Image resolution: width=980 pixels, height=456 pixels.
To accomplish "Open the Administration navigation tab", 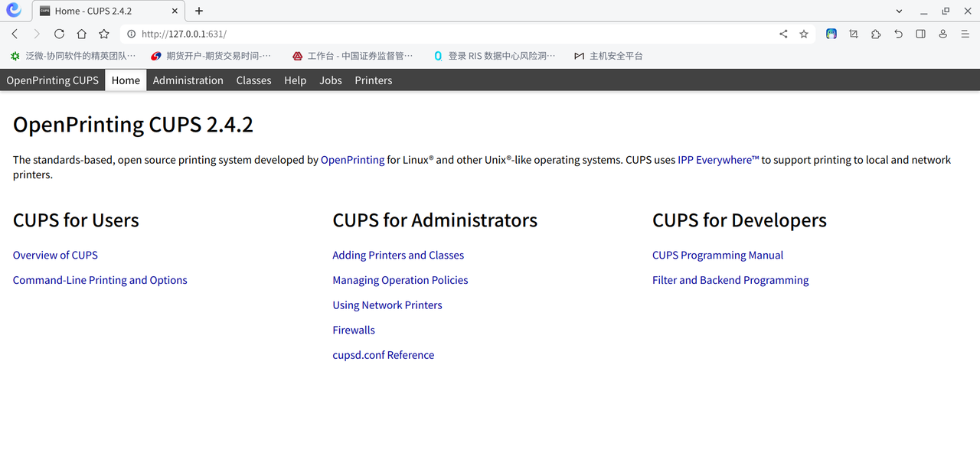I will coord(188,80).
